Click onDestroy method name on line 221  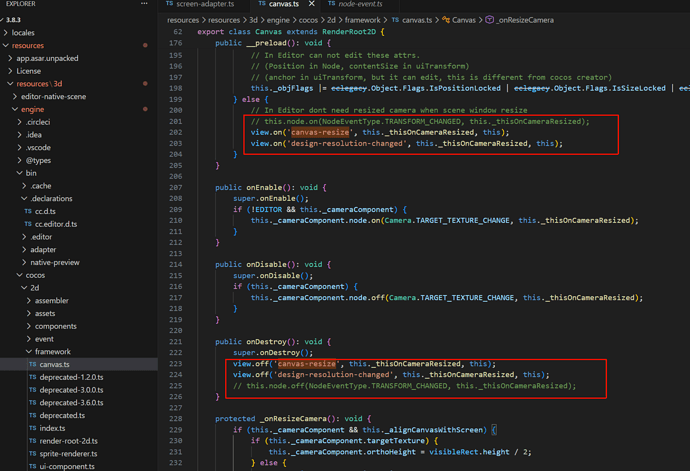(x=266, y=342)
